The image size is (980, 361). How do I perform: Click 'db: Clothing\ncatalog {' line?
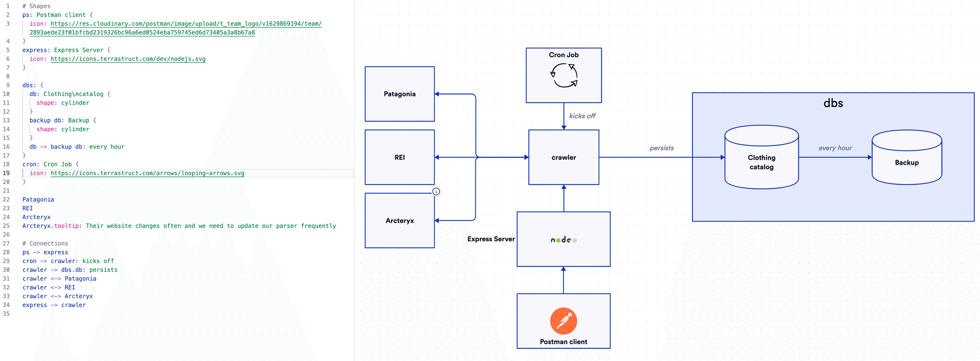click(70, 94)
